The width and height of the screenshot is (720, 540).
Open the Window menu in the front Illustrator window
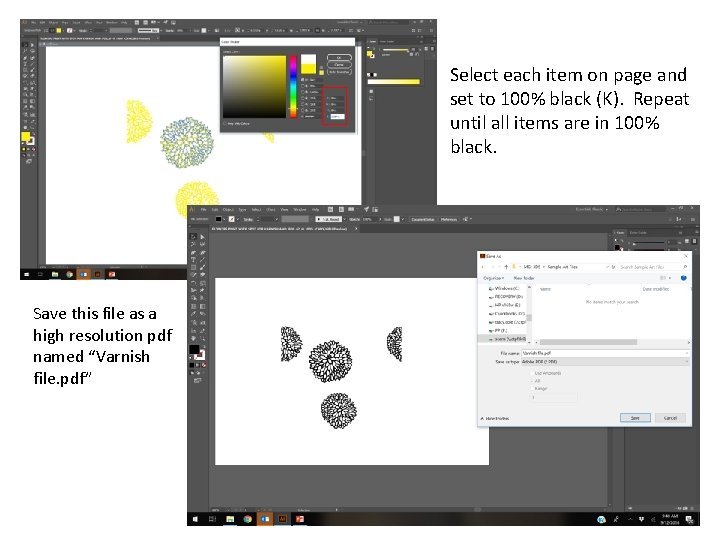point(300,209)
